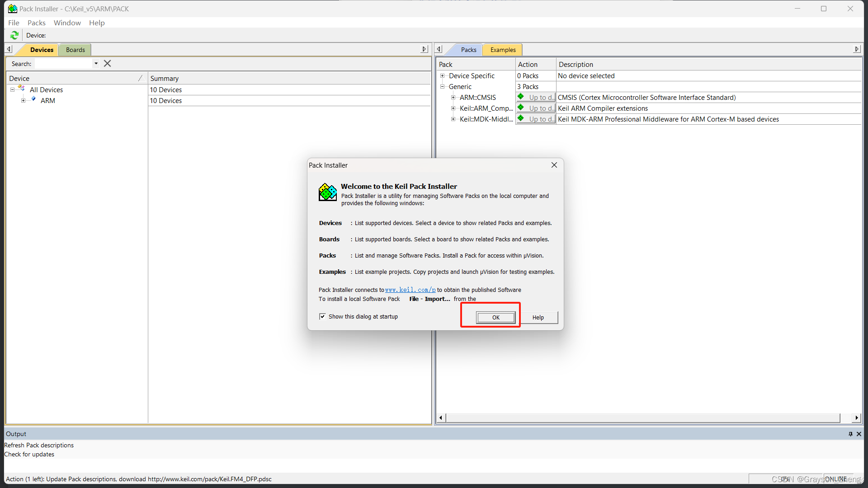Click scrollbar left arrow in Packs pane
Image resolution: width=868 pixels, height=488 pixels.
pos(441,418)
